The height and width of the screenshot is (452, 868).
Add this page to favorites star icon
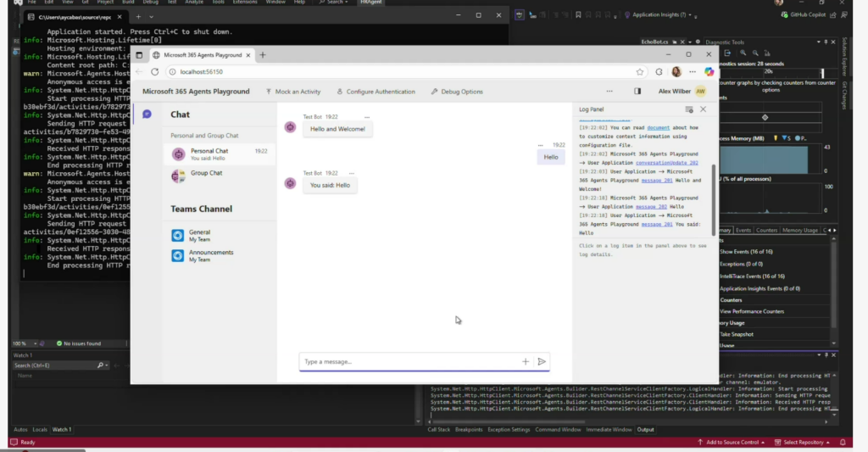[640, 71]
